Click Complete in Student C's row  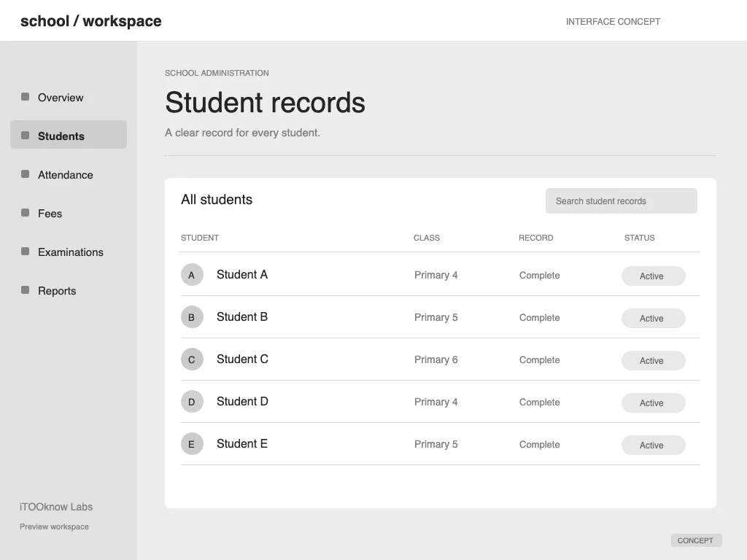point(539,360)
